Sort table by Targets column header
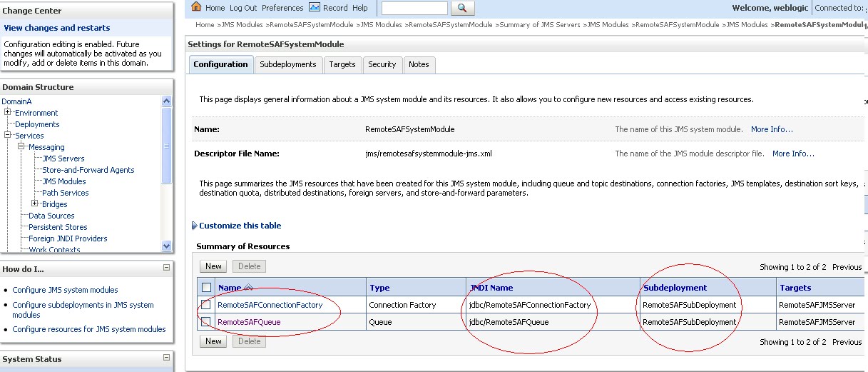The height and width of the screenshot is (372, 868). point(795,288)
